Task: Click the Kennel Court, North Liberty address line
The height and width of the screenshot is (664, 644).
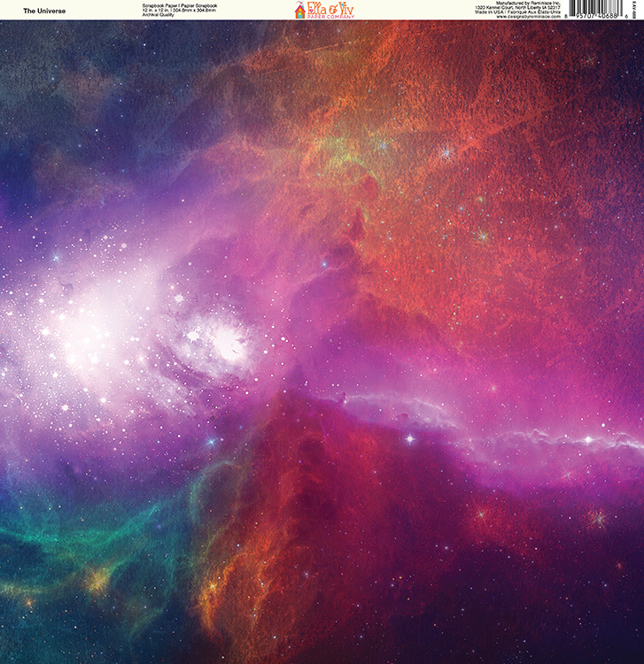Action: click(517, 8)
